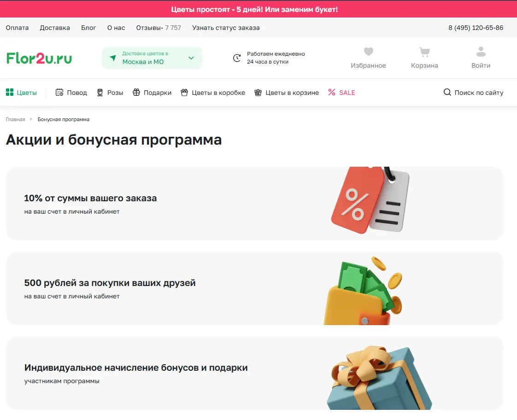Open the Розы category
Viewport: 517px width, 420px height.
pyautogui.click(x=110, y=93)
